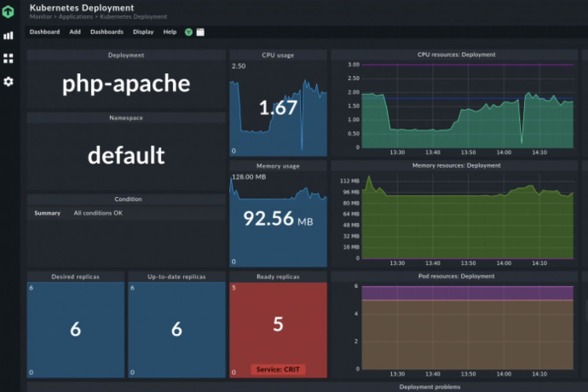
Task: Open the Monitor bar chart sidebar icon
Action: (9, 36)
